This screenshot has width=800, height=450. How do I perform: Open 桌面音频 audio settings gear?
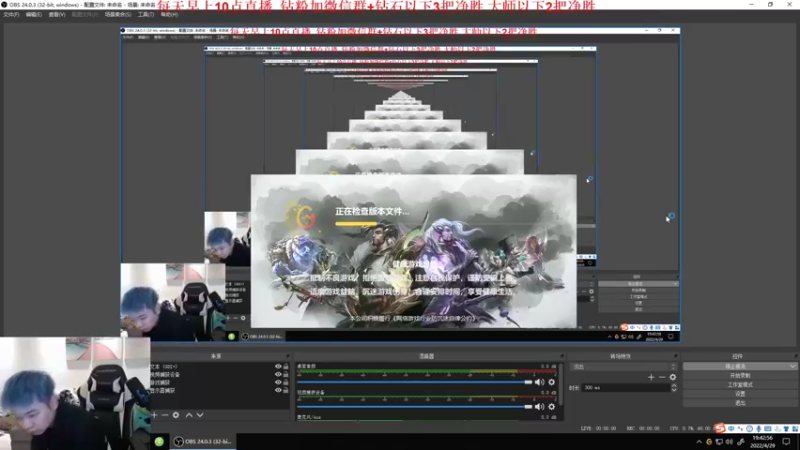click(552, 382)
